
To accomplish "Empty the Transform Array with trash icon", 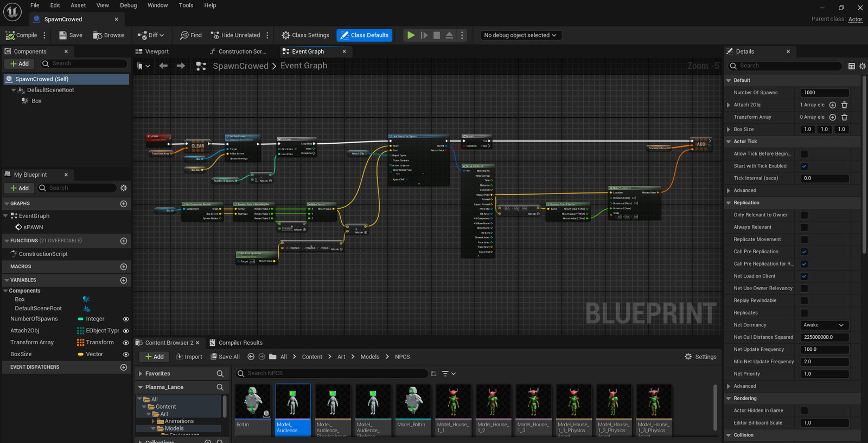I will click(845, 117).
